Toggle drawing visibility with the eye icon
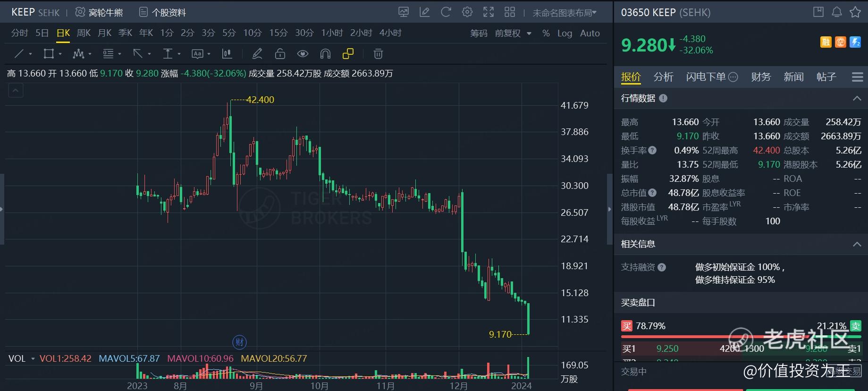 [x=303, y=54]
